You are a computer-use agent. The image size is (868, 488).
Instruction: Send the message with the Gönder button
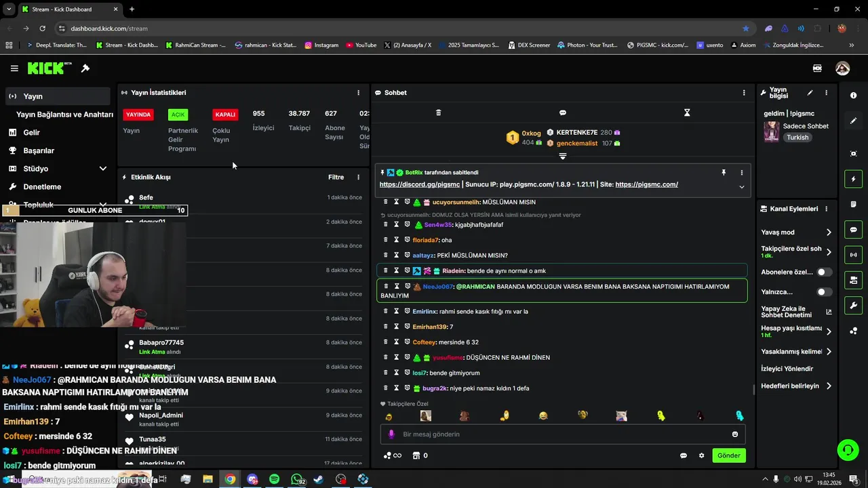[x=729, y=455]
